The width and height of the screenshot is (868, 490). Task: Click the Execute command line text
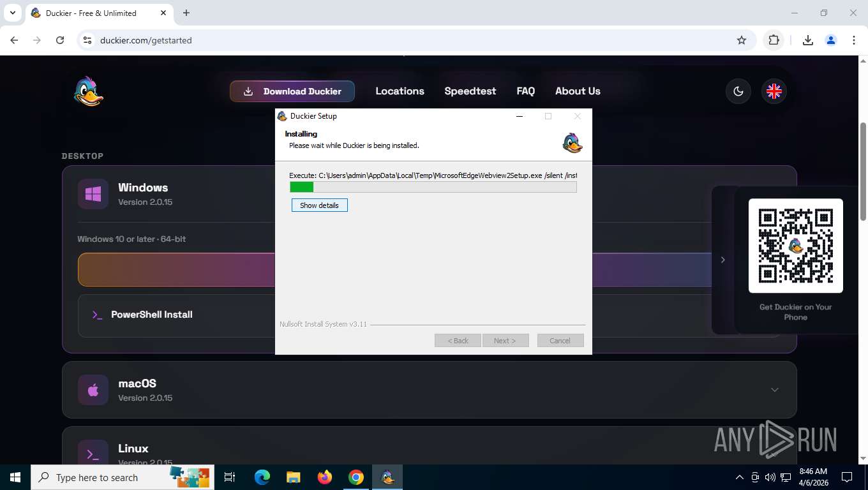coord(433,175)
